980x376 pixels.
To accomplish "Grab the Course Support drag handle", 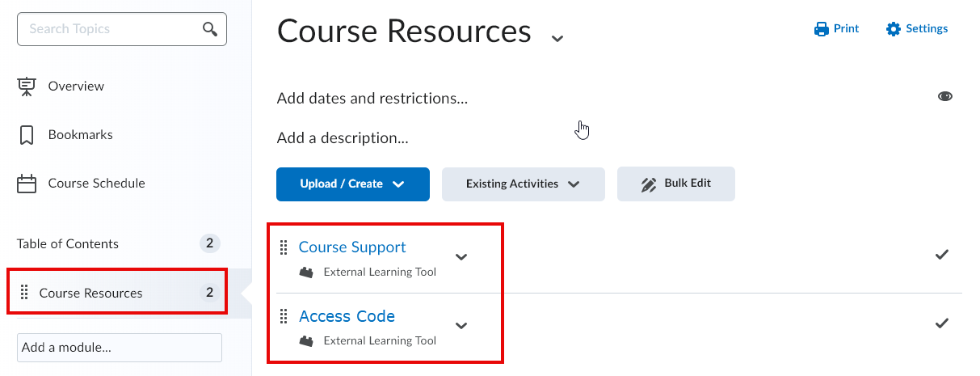I will point(284,247).
